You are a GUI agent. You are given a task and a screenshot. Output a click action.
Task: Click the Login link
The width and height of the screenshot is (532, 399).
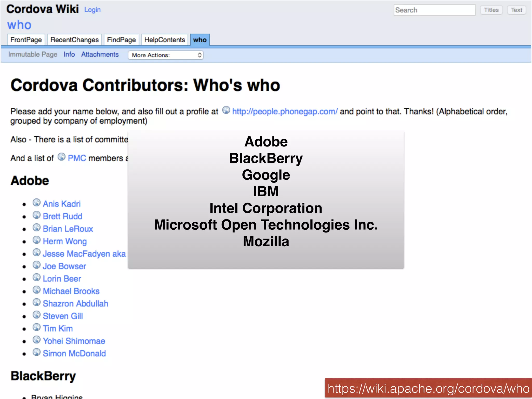[92, 10]
